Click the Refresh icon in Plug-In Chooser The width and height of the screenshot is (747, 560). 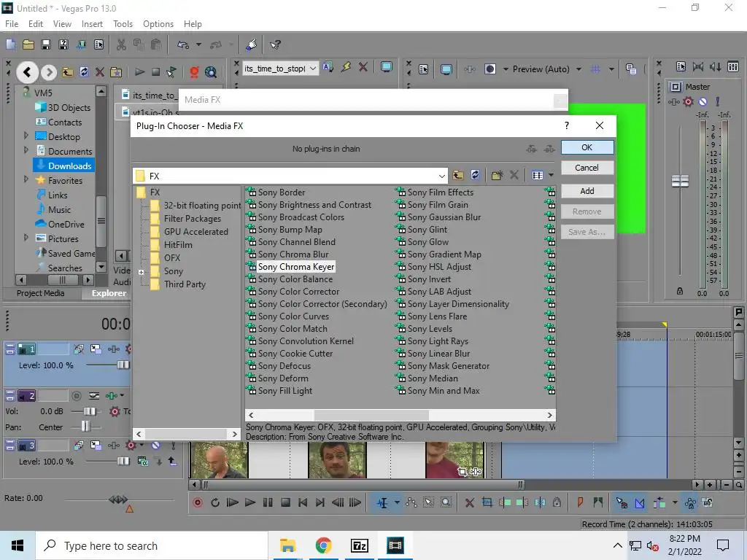[x=475, y=175]
